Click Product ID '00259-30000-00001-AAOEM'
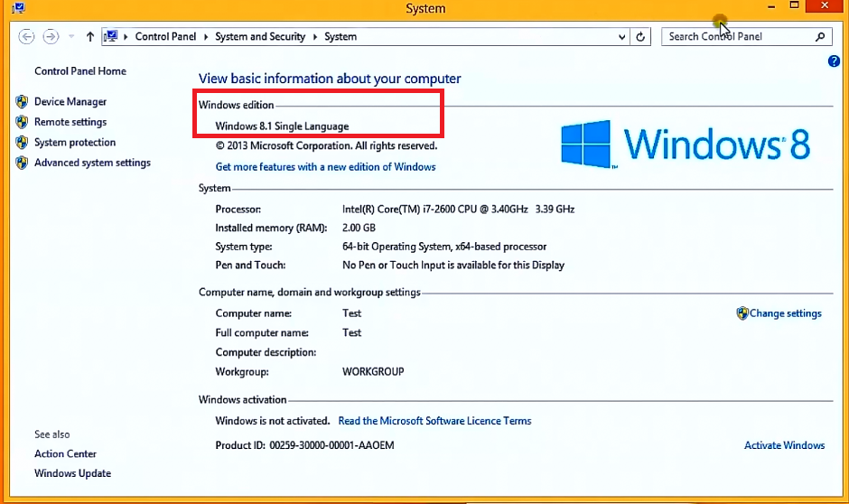 tap(331, 445)
